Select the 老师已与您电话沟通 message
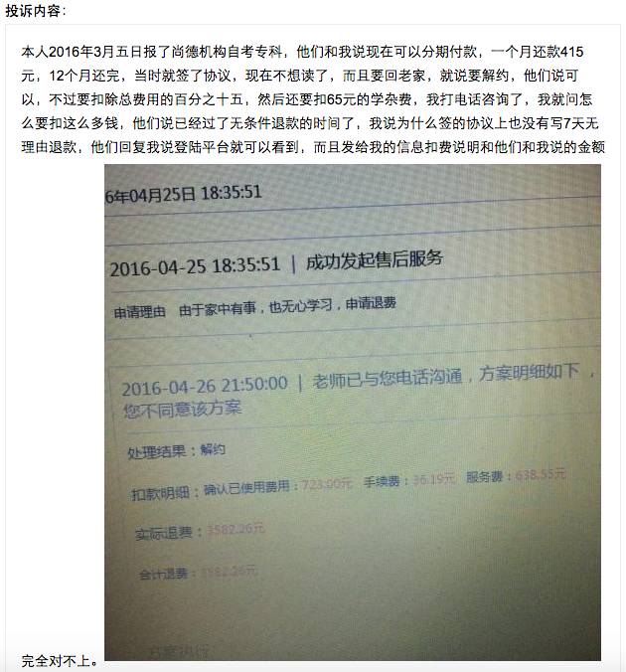The image size is (626, 672). (x=388, y=378)
